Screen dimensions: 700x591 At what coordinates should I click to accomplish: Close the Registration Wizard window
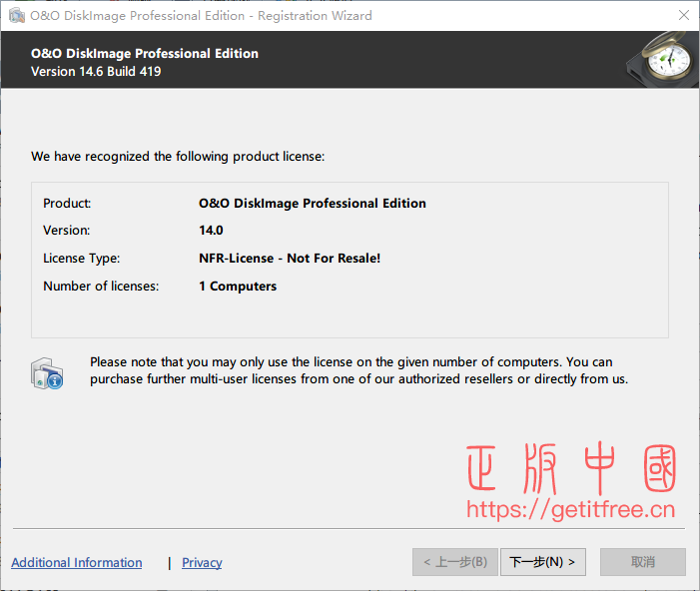coord(683,15)
